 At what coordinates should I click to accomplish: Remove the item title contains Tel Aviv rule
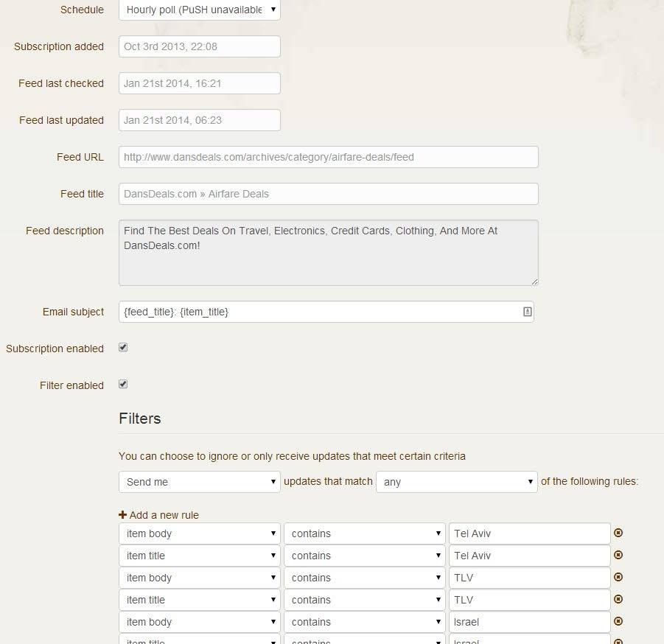click(x=618, y=555)
